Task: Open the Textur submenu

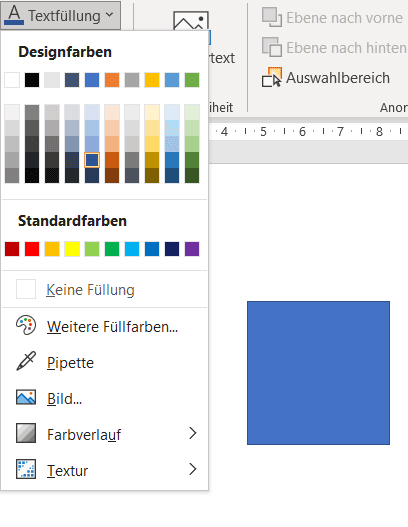Action: coord(105,471)
